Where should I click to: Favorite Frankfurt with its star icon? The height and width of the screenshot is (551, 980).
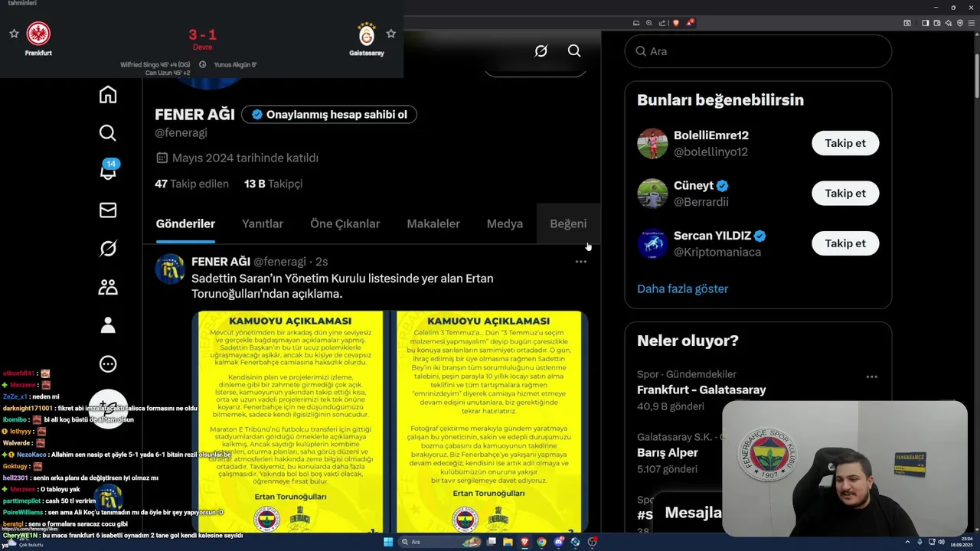point(14,34)
